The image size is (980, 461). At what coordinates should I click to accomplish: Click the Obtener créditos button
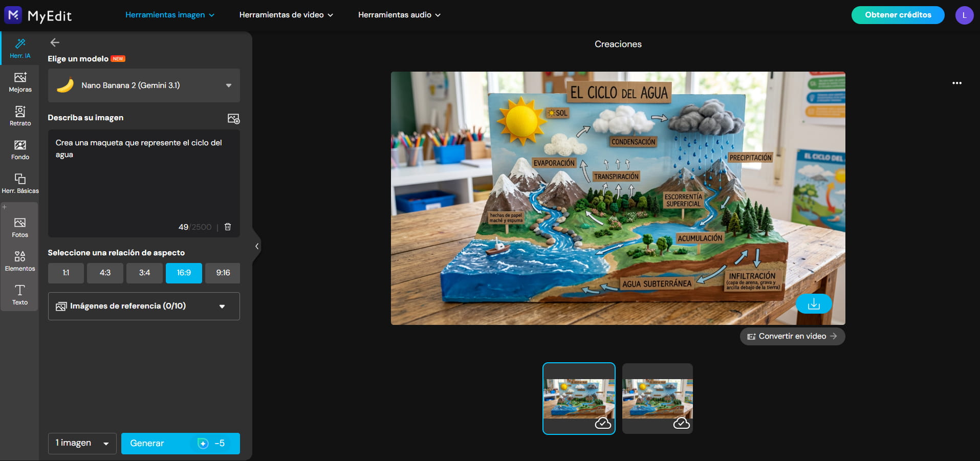[898, 15]
